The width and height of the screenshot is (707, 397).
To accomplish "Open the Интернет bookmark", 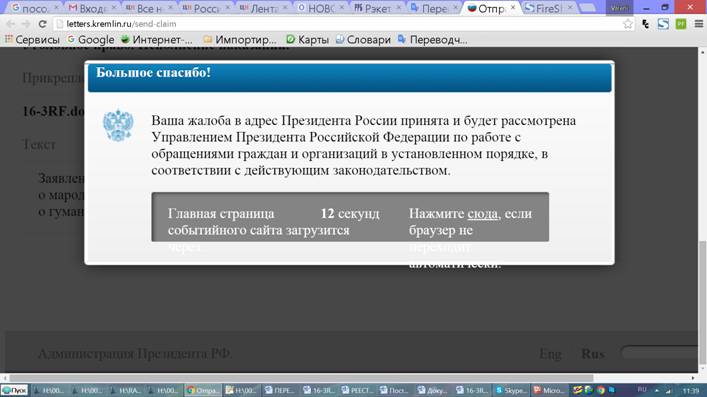I will point(157,40).
